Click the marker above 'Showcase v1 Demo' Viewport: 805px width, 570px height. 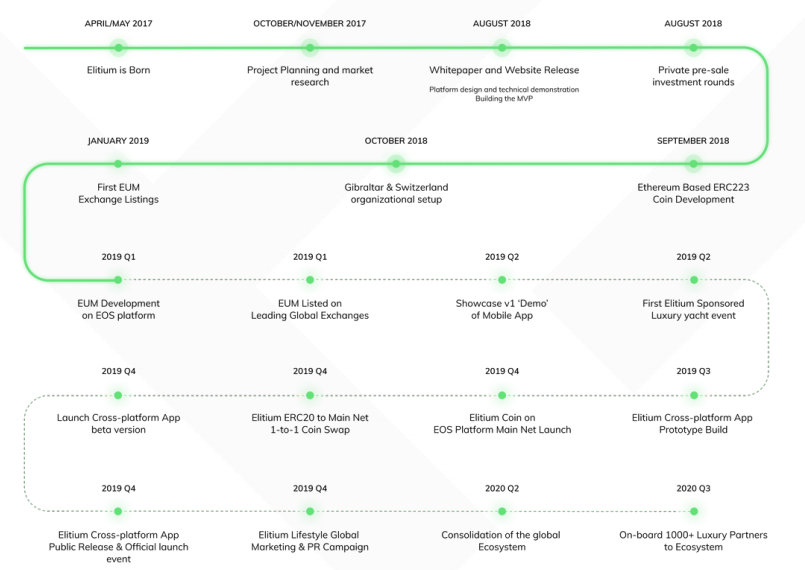pos(502,280)
